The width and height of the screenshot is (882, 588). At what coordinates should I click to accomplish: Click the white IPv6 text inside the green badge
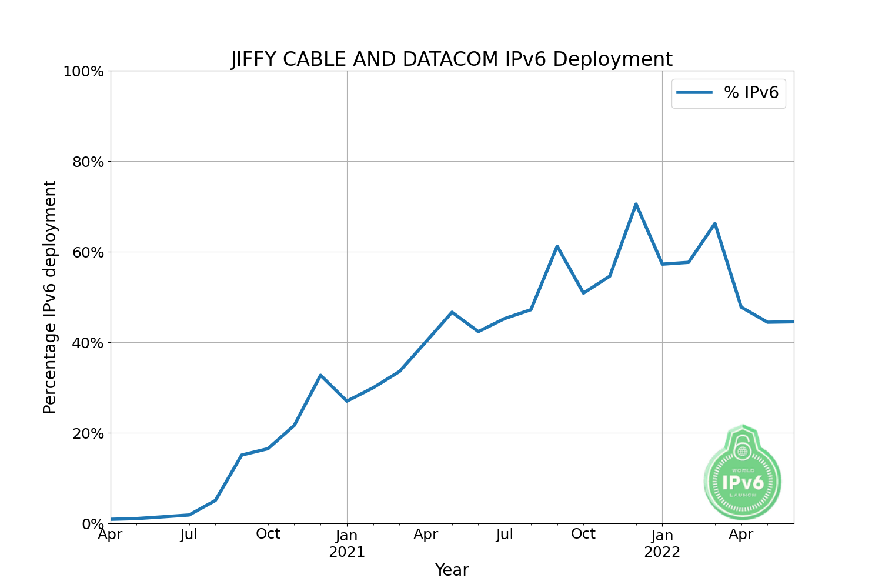click(743, 483)
